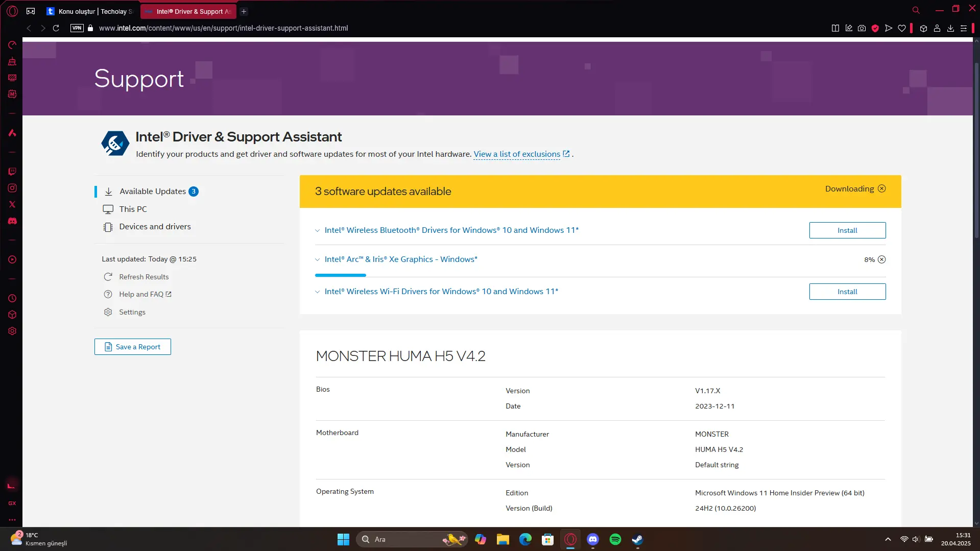Open a new browser tab
Viewport: 980px width, 551px height.
click(244, 11)
